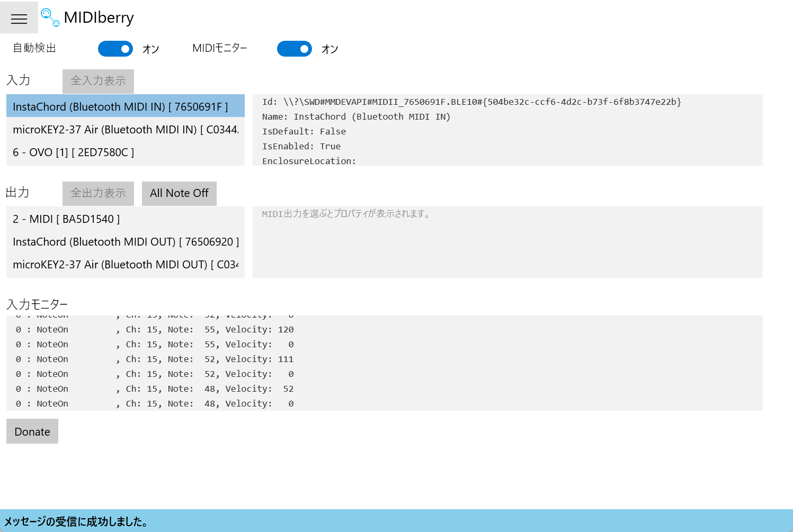Select InstaChord (Bluetooth MIDI IN) input

pos(126,106)
